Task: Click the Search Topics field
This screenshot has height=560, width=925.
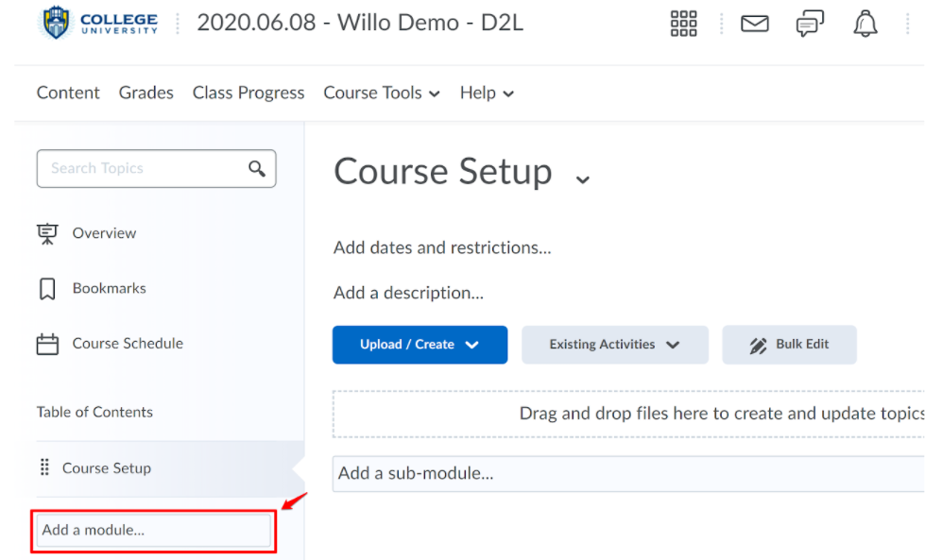Action: 156,169
